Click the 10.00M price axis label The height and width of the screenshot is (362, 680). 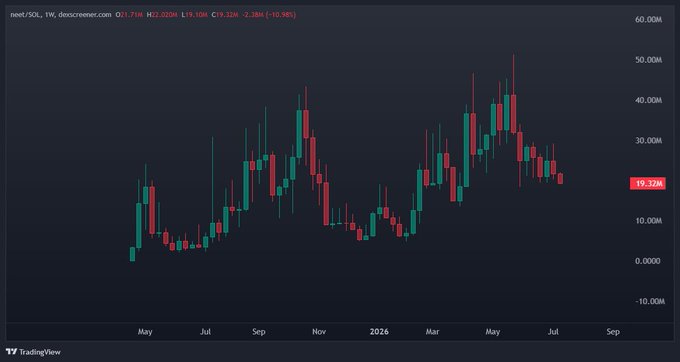(x=648, y=221)
